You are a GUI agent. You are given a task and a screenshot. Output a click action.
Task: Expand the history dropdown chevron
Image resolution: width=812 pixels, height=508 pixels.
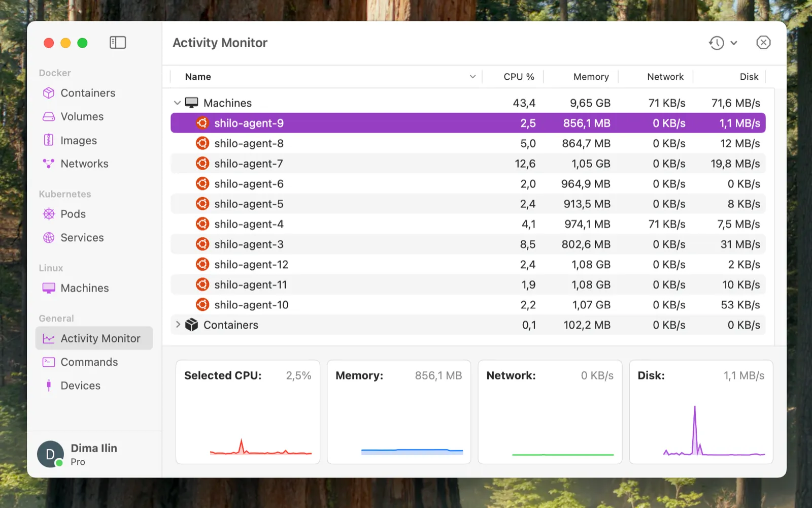click(x=734, y=43)
